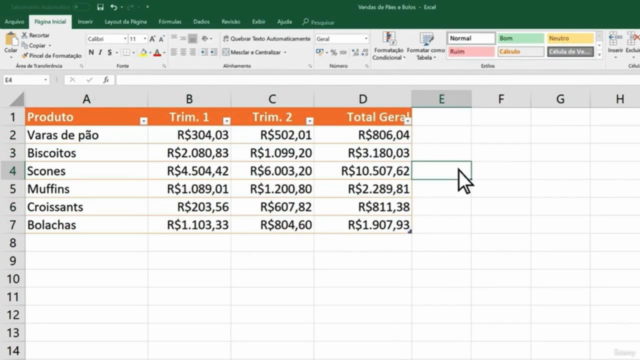Click the center horizontally icon
The width and height of the screenshot is (640, 360).
[x=183, y=52]
